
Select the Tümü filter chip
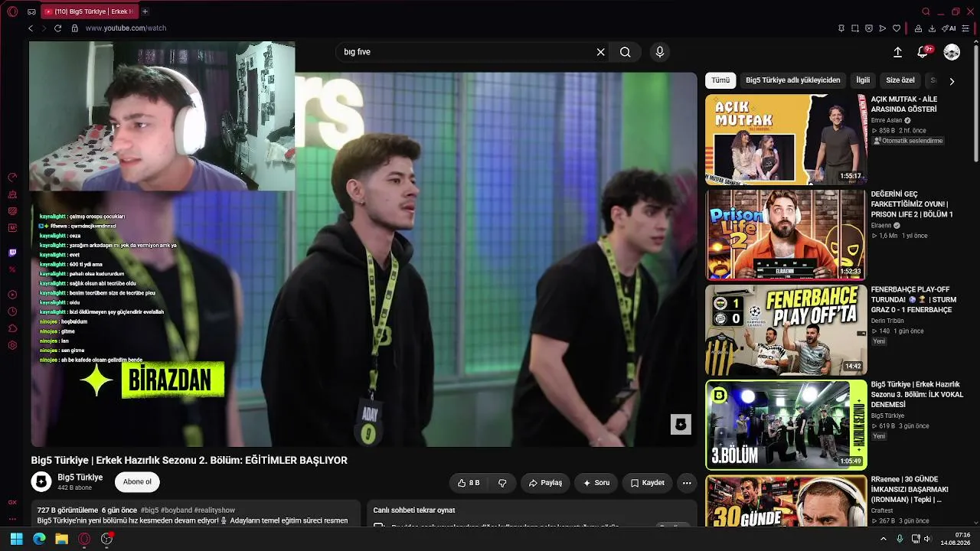720,80
